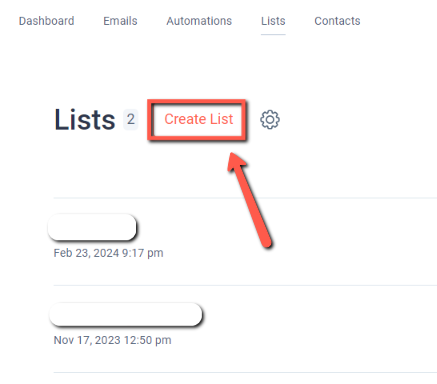Open the Automations tab
The image size is (437, 384).
199,21
